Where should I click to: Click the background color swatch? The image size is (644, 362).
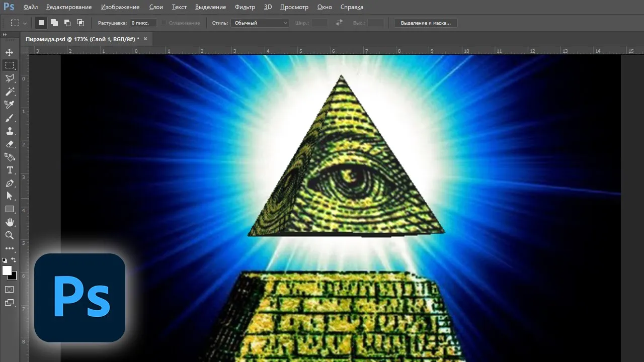coord(14,277)
